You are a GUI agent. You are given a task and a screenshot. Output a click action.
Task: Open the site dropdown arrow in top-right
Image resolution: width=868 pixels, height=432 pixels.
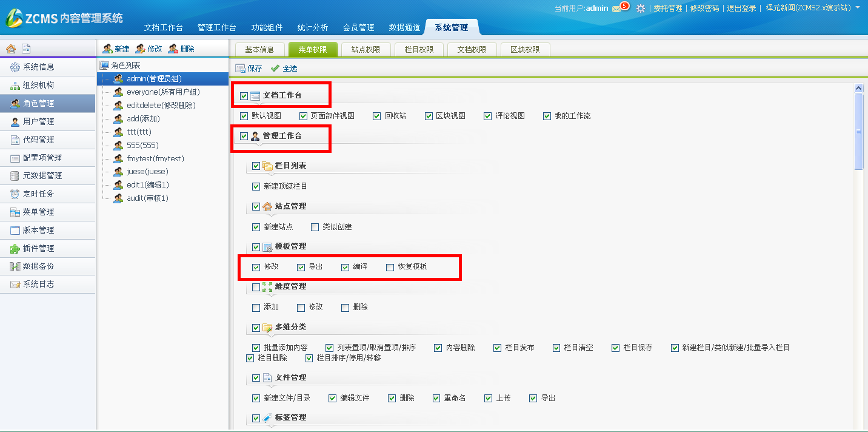pos(858,8)
